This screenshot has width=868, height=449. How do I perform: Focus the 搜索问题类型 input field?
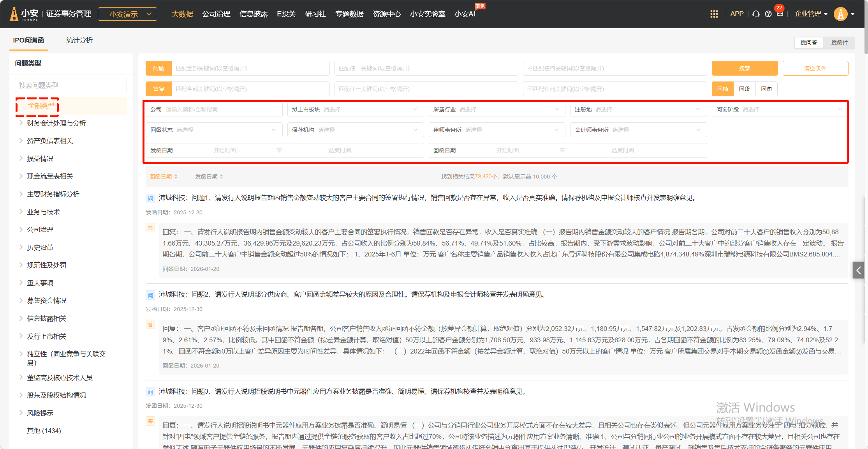[71, 85]
